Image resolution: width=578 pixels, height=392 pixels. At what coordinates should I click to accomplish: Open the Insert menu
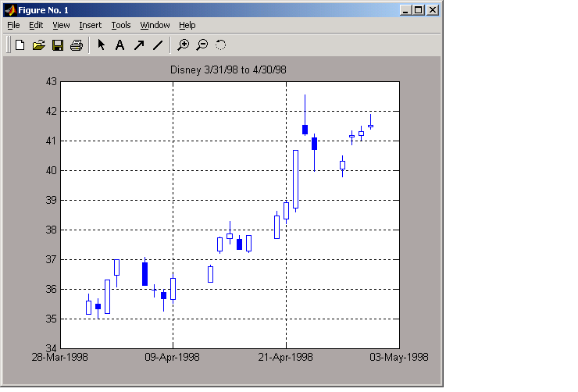tap(91, 25)
